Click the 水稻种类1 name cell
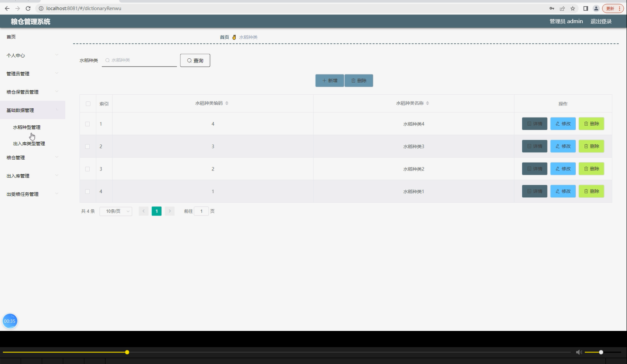627x364 pixels. pyautogui.click(x=414, y=192)
